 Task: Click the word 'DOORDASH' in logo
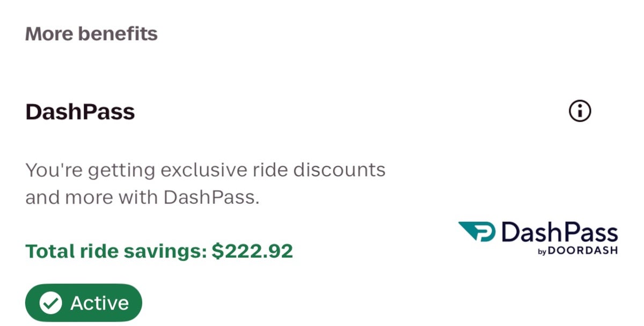click(x=583, y=250)
